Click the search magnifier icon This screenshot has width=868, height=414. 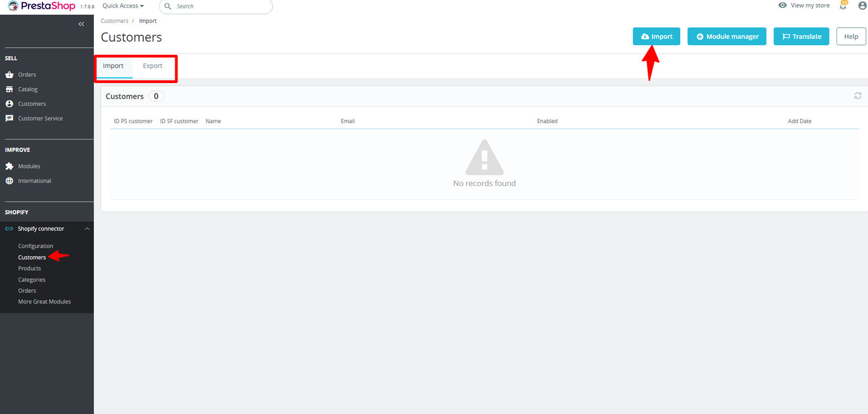click(x=168, y=7)
